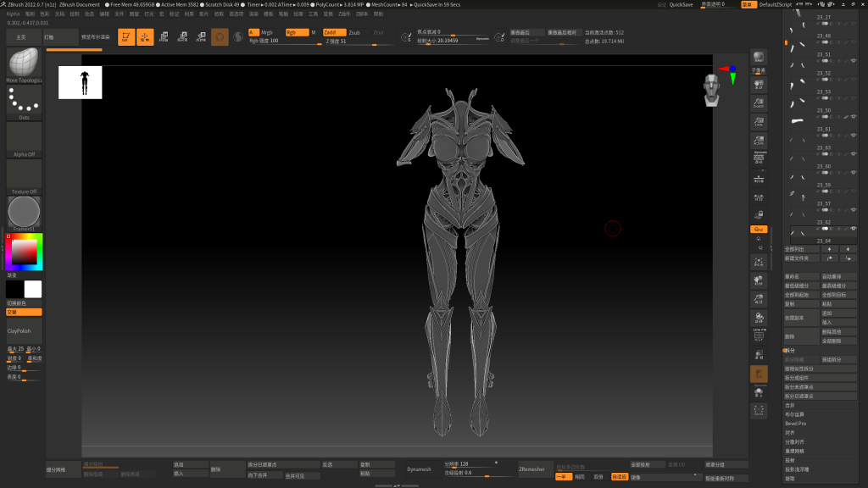Open the Dots stroke type picker
This screenshot has width=868, height=488.
click(24, 102)
